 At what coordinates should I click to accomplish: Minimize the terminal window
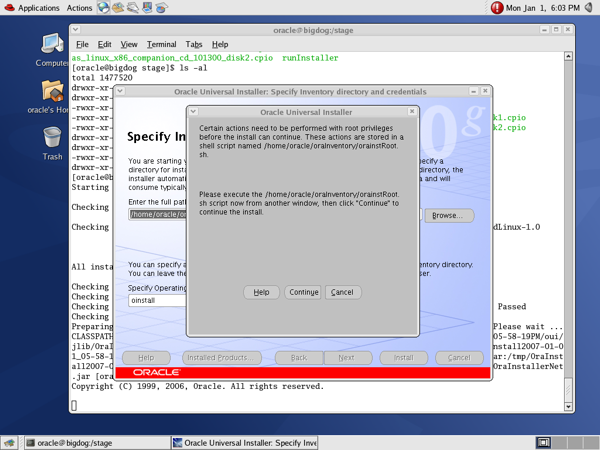tap(544, 29)
